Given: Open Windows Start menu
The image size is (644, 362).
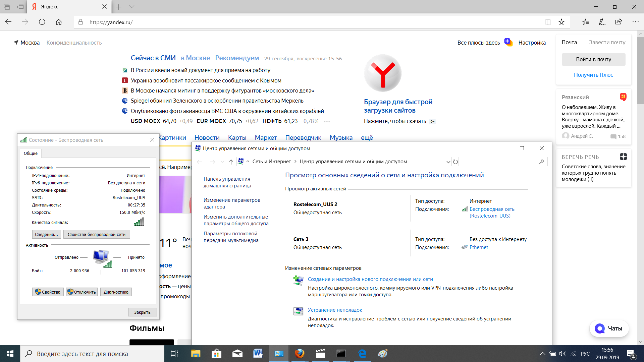Looking at the screenshot, I should pyautogui.click(x=10, y=354).
